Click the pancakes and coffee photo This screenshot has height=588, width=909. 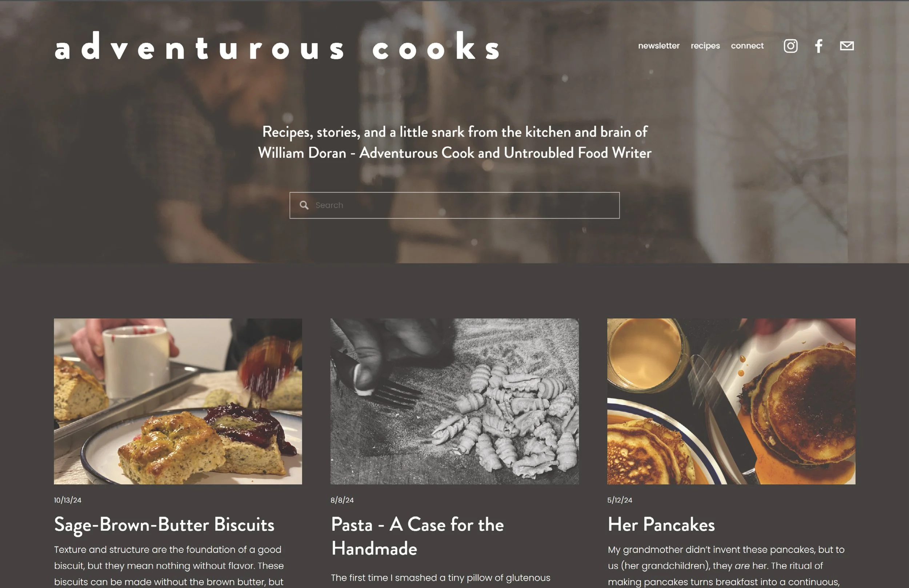click(731, 401)
